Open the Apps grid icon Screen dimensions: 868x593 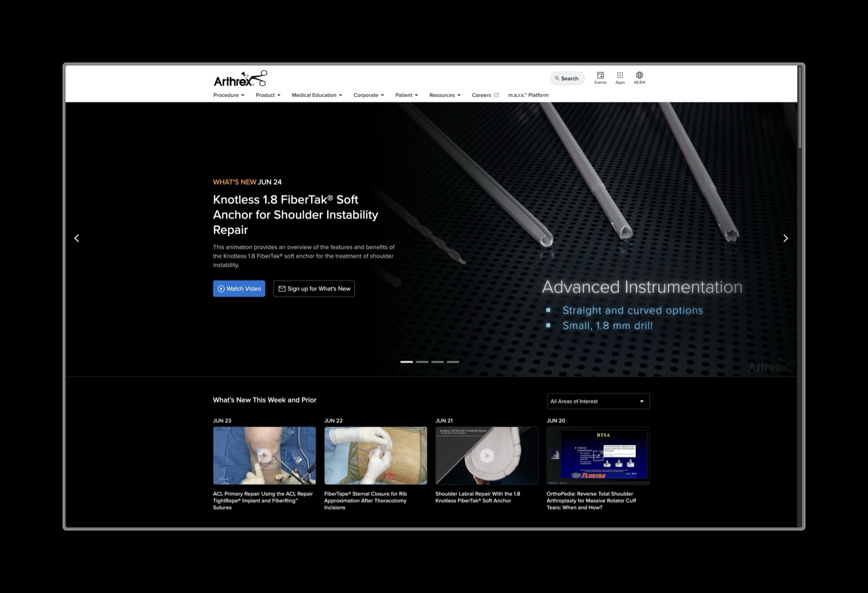620,78
